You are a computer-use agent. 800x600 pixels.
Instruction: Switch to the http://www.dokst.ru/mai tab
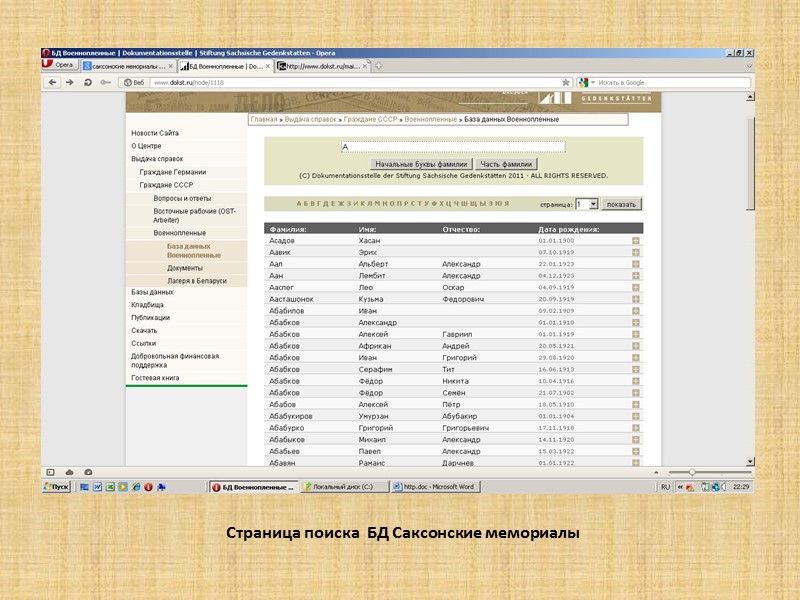(320, 66)
